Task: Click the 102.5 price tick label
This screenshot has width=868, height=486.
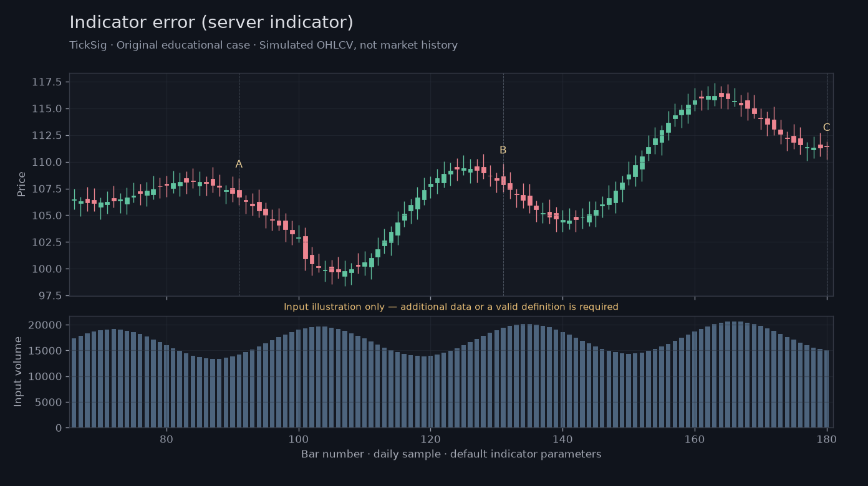Action: click(x=48, y=242)
